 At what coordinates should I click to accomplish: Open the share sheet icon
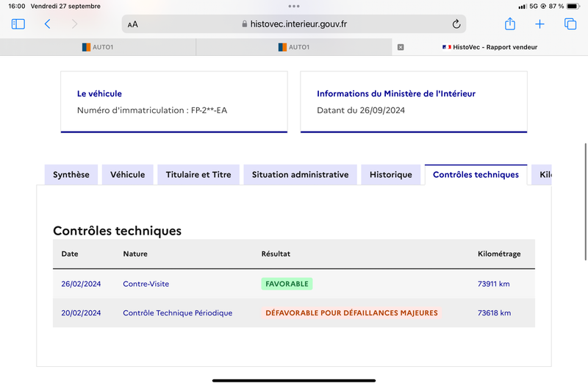510,24
